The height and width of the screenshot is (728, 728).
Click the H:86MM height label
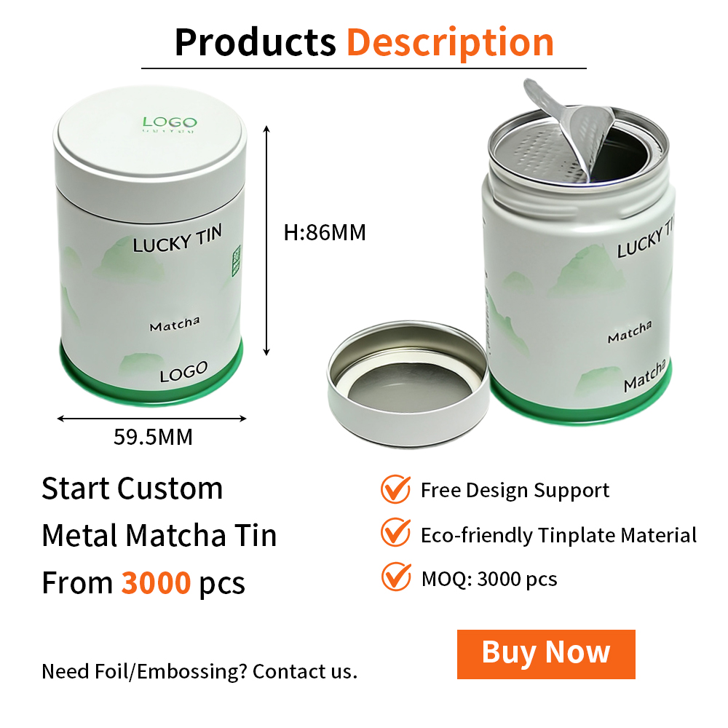[325, 233]
